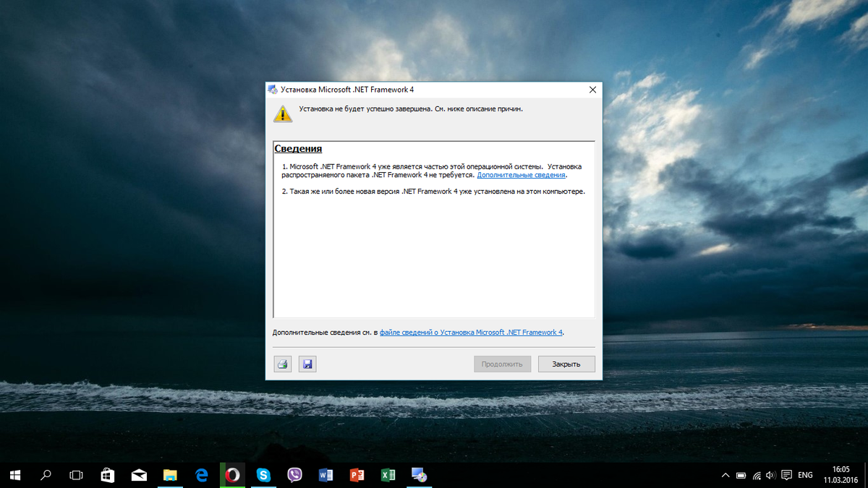The image size is (868, 488).
Task: Open the Windows Start menu
Action: pyautogui.click(x=15, y=475)
